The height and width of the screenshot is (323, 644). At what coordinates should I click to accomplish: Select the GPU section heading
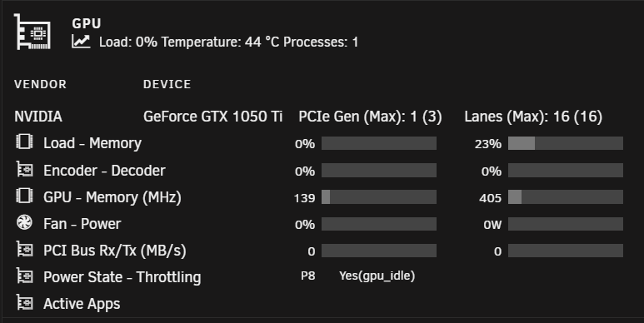click(87, 23)
